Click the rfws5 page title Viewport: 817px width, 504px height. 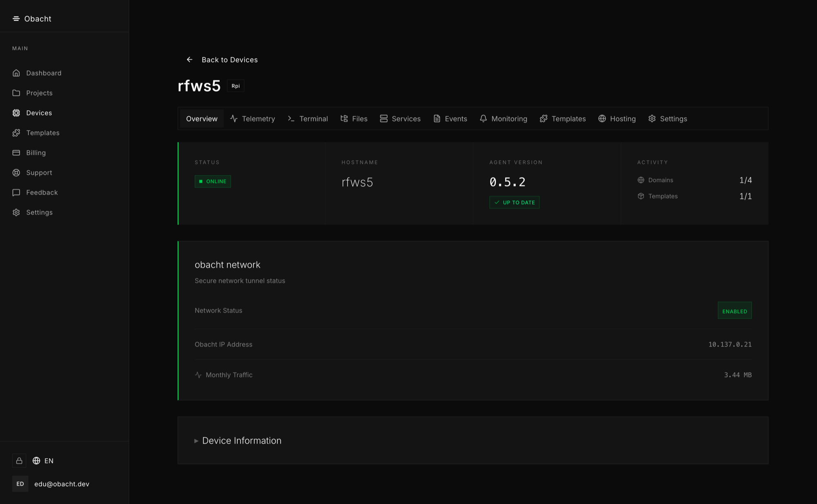click(199, 86)
